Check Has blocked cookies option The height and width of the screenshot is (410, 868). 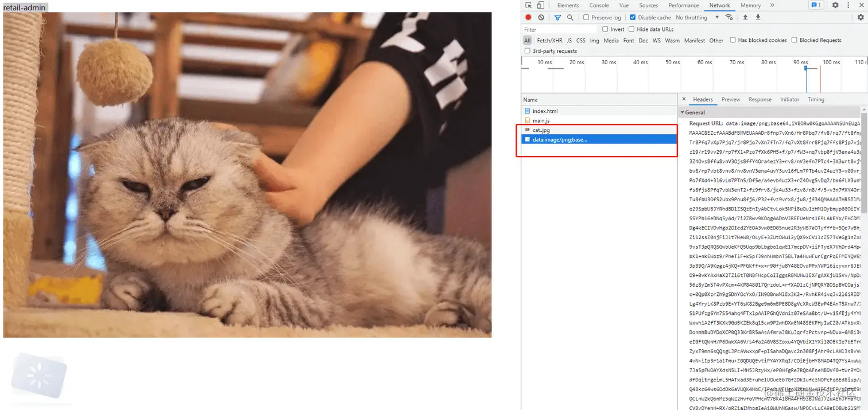(x=733, y=40)
